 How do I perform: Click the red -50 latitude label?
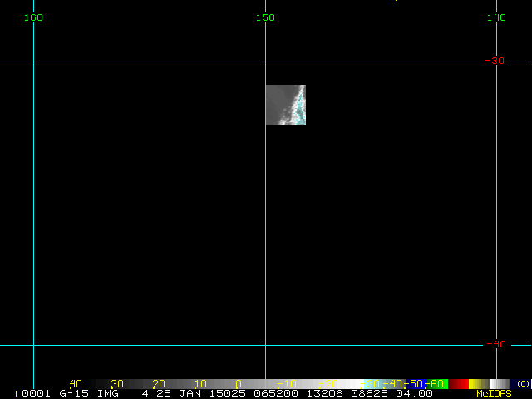click(x=495, y=62)
